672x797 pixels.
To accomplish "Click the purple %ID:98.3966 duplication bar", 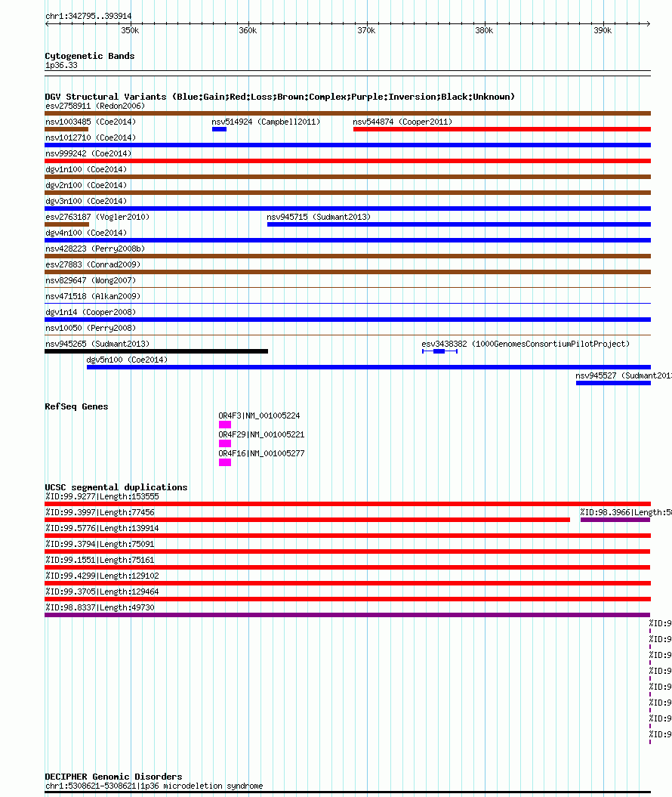I will point(615,520).
